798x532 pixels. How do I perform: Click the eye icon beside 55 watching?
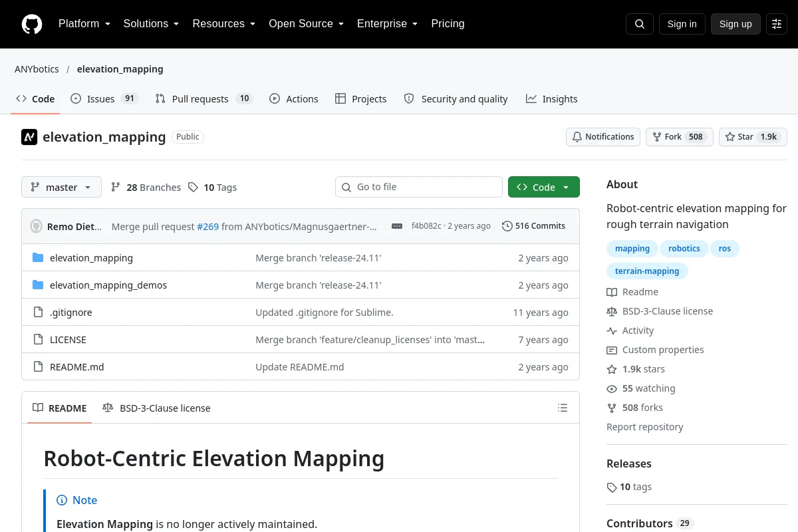pos(612,388)
